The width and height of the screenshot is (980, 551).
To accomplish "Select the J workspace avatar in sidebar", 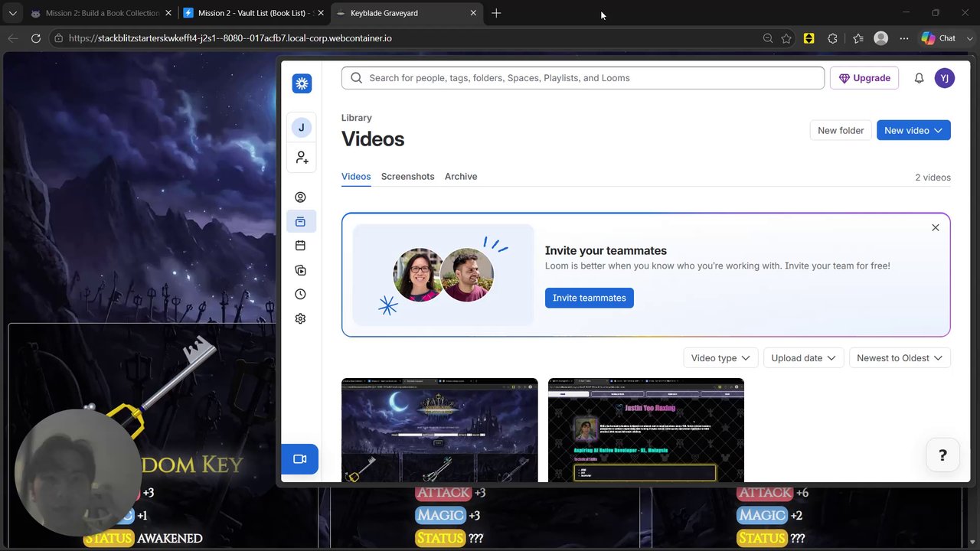I will [x=302, y=128].
